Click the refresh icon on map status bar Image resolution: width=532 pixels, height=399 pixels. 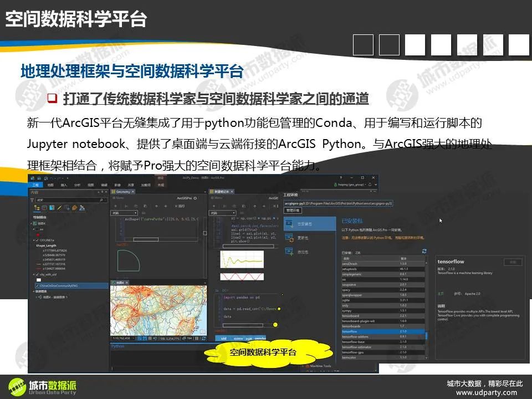(203, 338)
